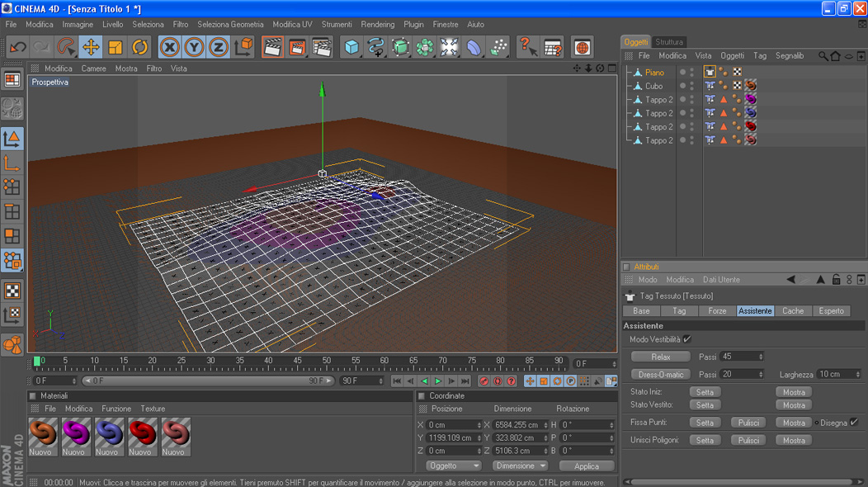The width and height of the screenshot is (868, 487).
Task: Toggle the X axis lock icon
Action: tap(170, 47)
